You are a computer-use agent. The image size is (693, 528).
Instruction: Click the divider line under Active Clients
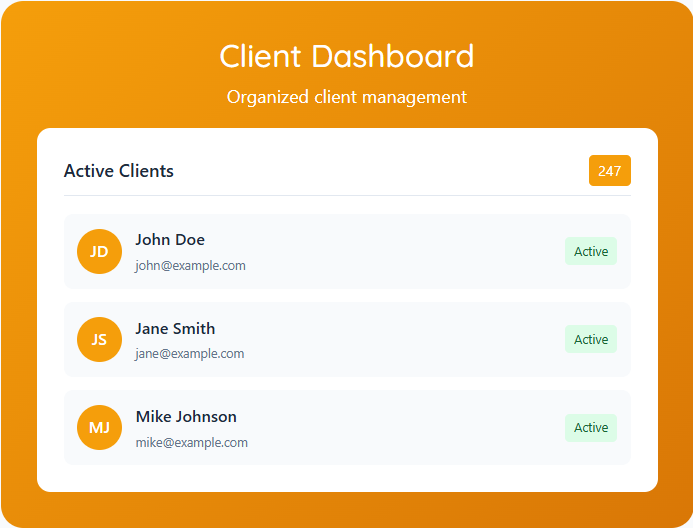click(347, 195)
